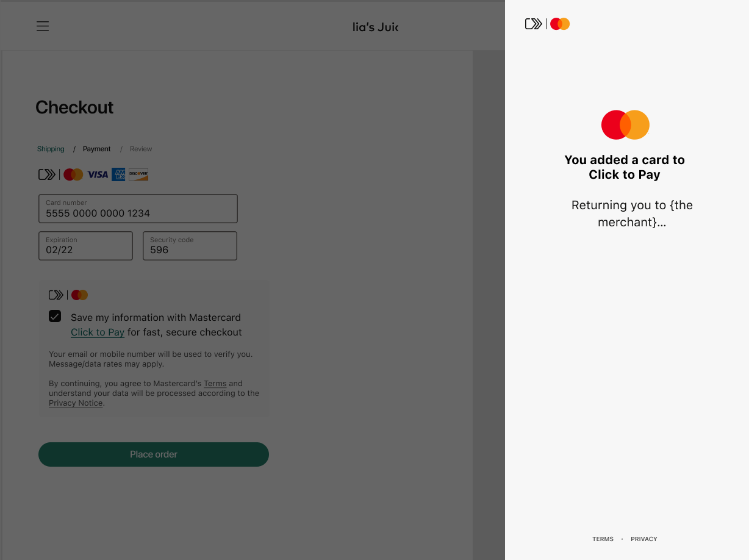Open Mastercard's Terms link
Viewport: 749px width, 560px height.
pyautogui.click(x=215, y=383)
